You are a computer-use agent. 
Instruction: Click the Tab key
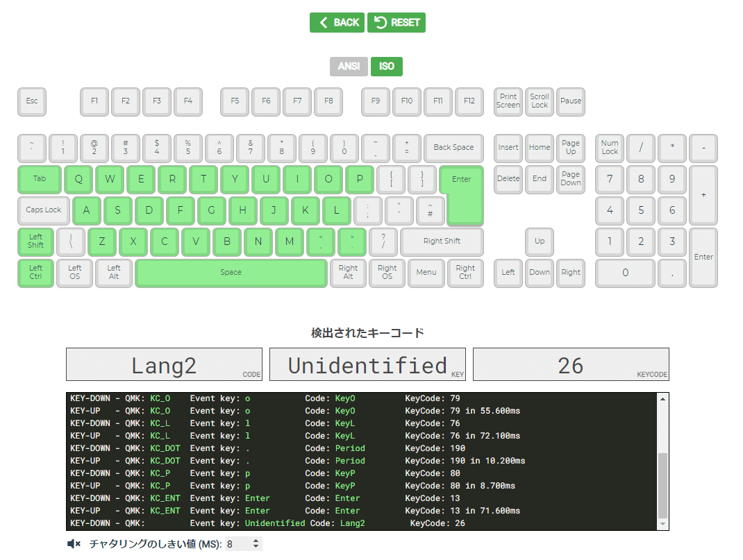pyautogui.click(x=40, y=179)
